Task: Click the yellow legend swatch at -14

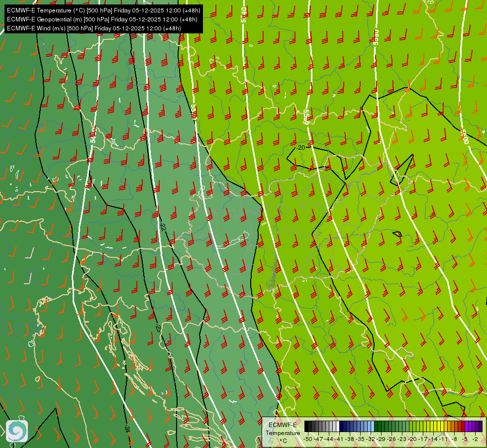Action: (435, 426)
